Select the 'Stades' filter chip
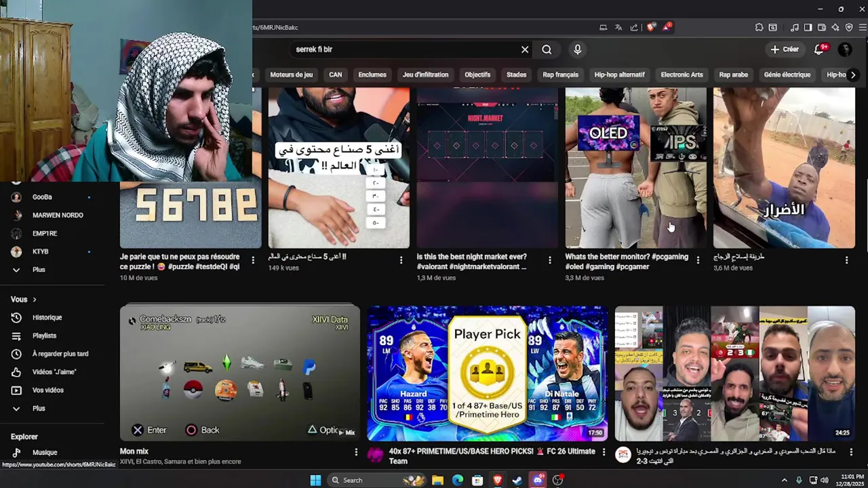868x488 pixels. point(516,75)
